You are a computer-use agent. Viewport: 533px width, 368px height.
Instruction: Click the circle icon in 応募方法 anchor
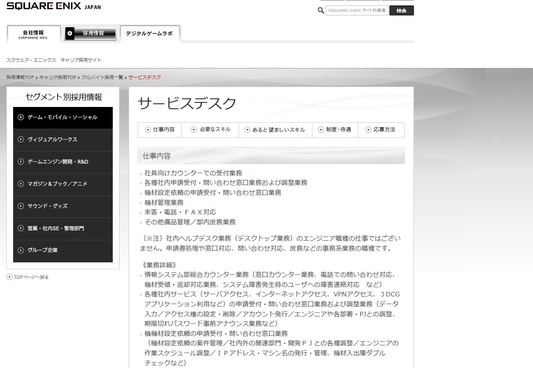368,130
